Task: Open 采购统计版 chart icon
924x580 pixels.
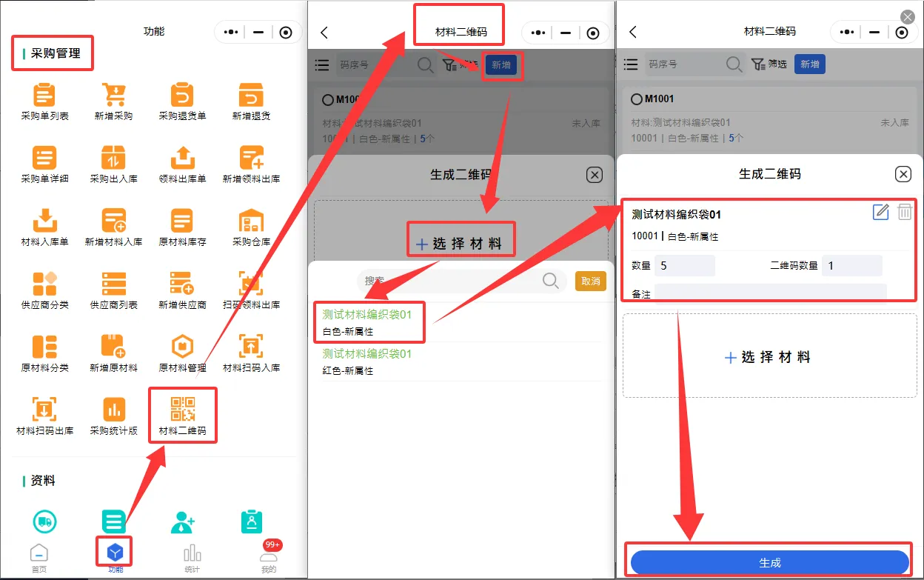Action: (113, 411)
